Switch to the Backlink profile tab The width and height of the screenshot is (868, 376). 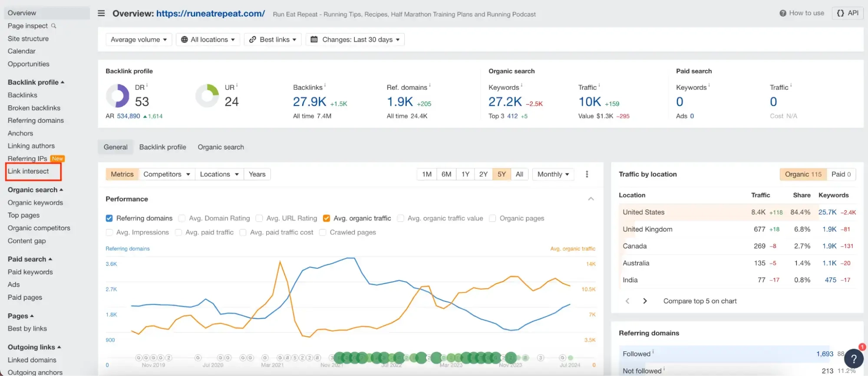tap(162, 147)
